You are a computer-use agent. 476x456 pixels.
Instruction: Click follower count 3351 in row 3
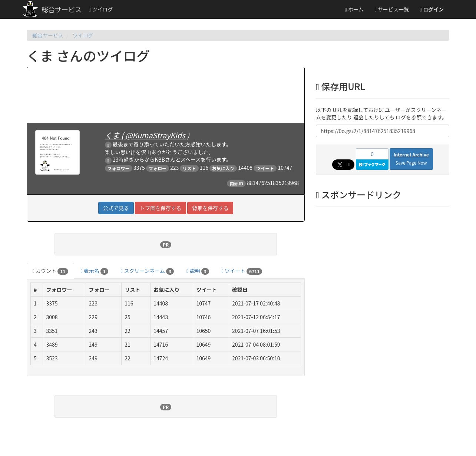click(64, 331)
